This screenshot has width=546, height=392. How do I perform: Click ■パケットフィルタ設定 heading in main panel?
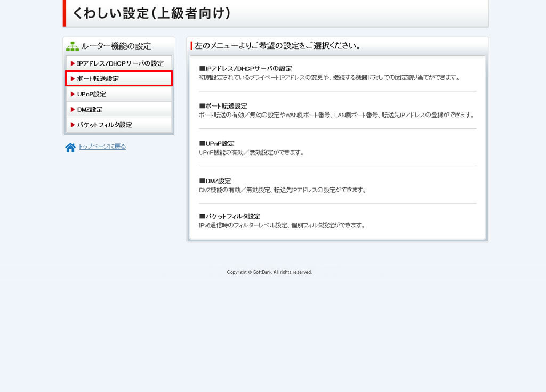230,216
